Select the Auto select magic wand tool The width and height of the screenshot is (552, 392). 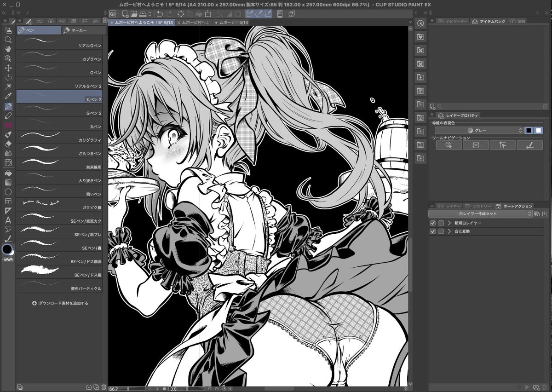pos(8,87)
